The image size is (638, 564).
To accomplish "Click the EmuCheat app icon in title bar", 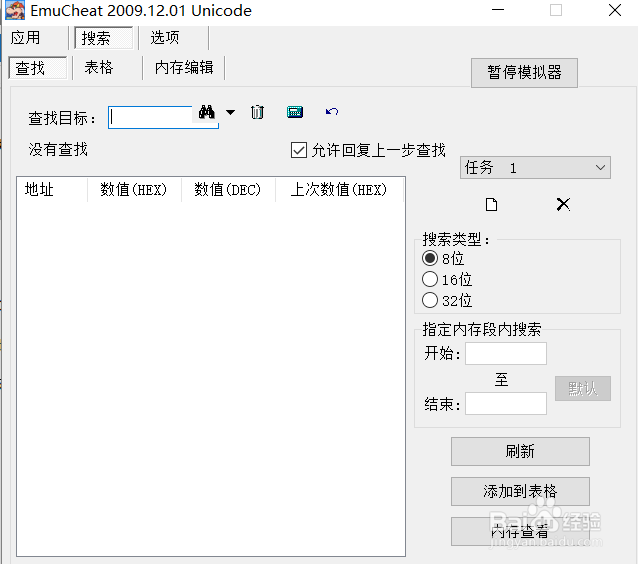I will coord(15,11).
